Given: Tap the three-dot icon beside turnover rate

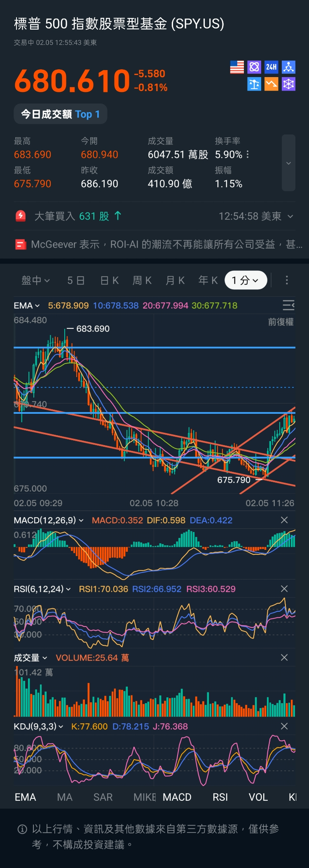Looking at the screenshot, I should pyautogui.click(x=248, y=155).
